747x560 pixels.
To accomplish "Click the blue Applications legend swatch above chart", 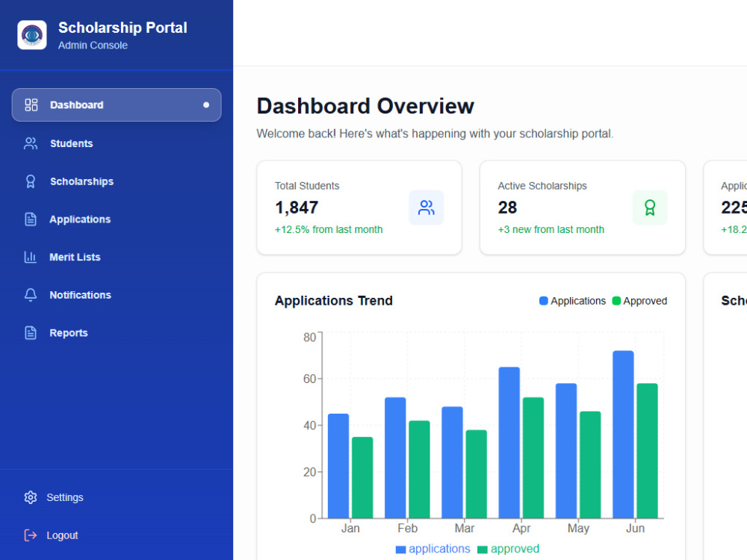I will [543, 301].
